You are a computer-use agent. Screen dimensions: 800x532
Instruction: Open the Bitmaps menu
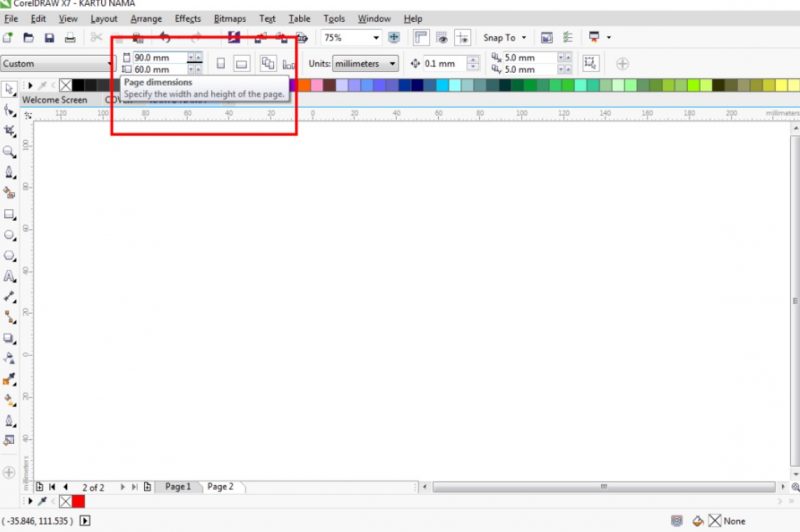(230, 19)
